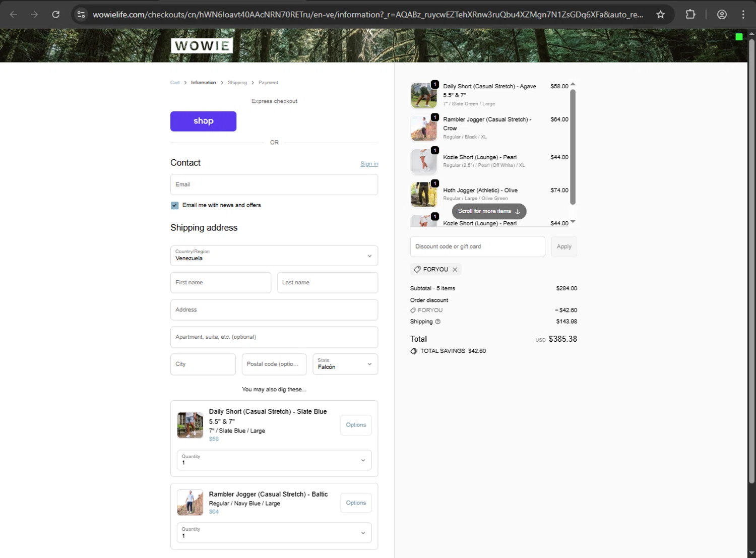Click the Scroll for more items arrow
The height and width of the screenshot is (558, 756).
tap(517, 212)
